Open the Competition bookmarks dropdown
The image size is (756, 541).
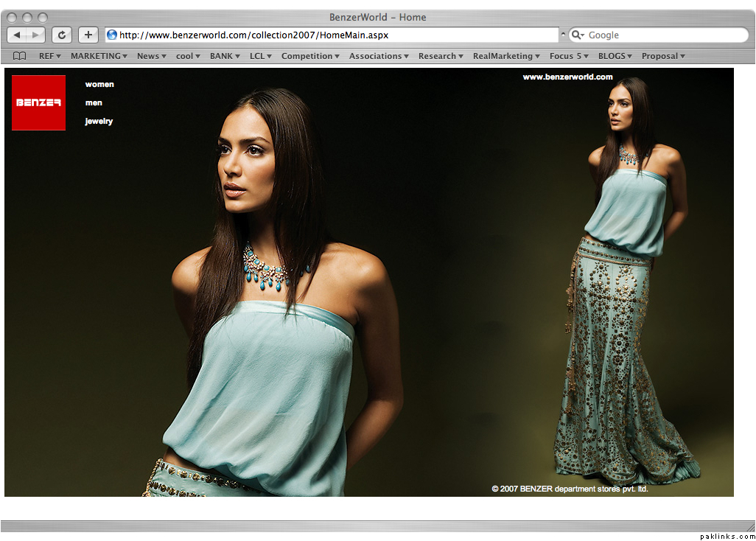310,56
